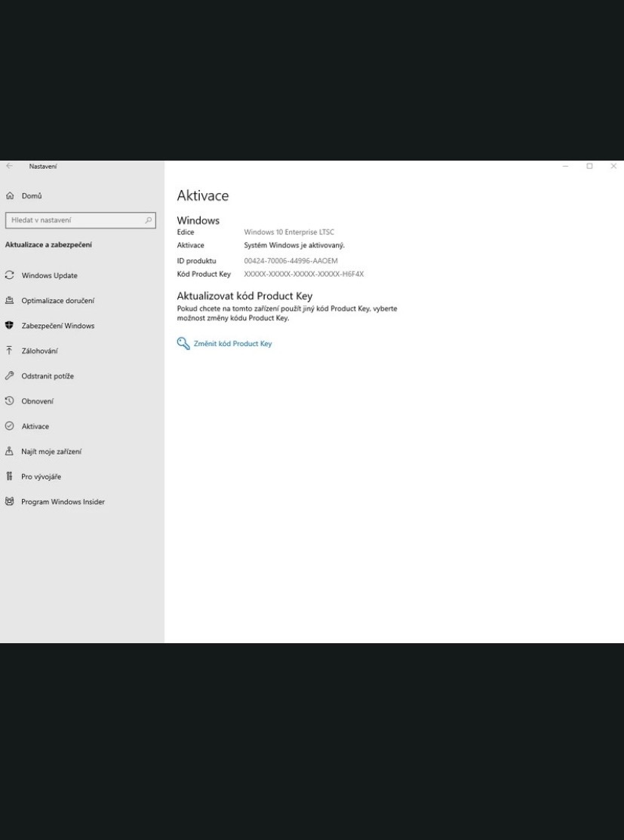Open the Aktivace sidebar section
Viewport: 624px width, 840px height.
35,427
